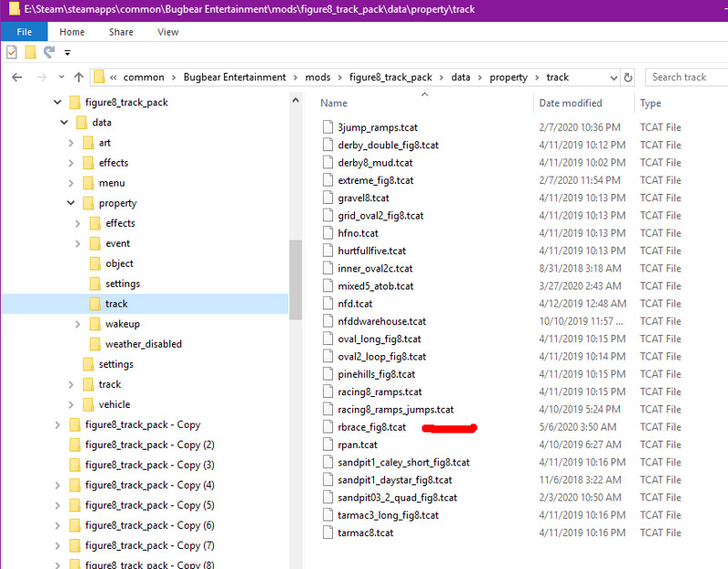
Task: Expand the wakeup folder in the tree
Action: click(77, 324)
